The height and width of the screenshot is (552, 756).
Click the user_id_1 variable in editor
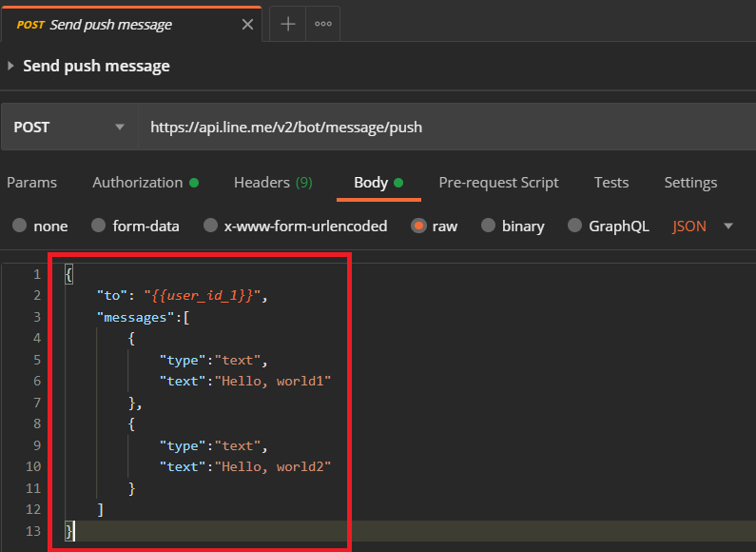(x=202, y=295)
